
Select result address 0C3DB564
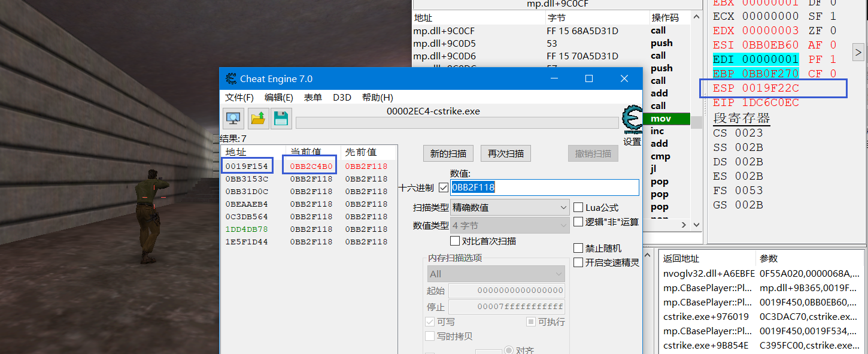point(247,216)
